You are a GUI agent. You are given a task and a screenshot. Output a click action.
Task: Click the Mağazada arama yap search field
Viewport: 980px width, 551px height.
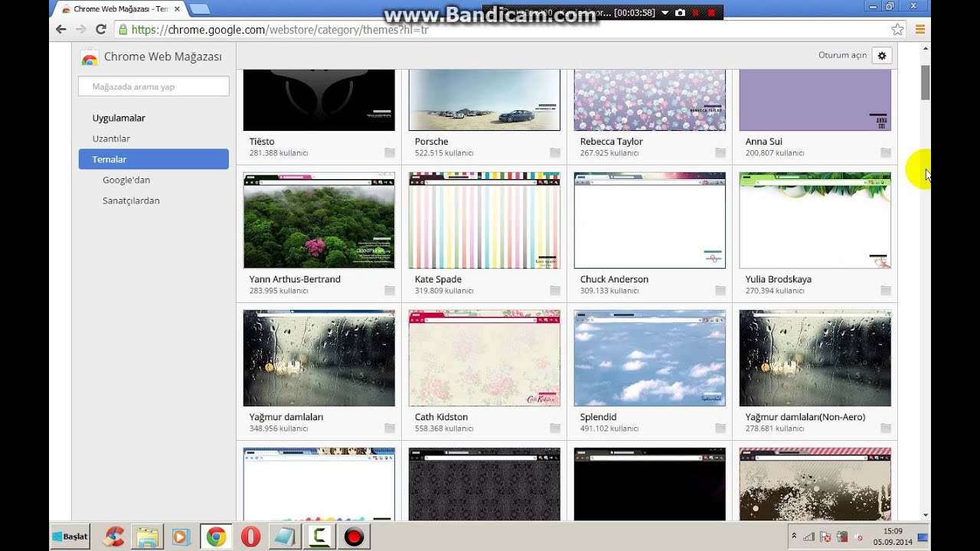pos(154,86)
